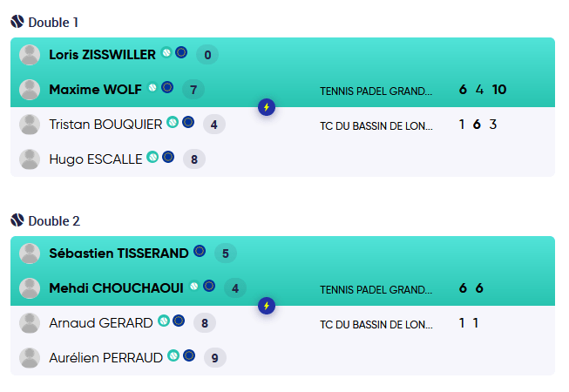This screenshot has height=392, width=569.
Task: Click the Double 1 winning score 6 4 10
Action: point(482,89)
